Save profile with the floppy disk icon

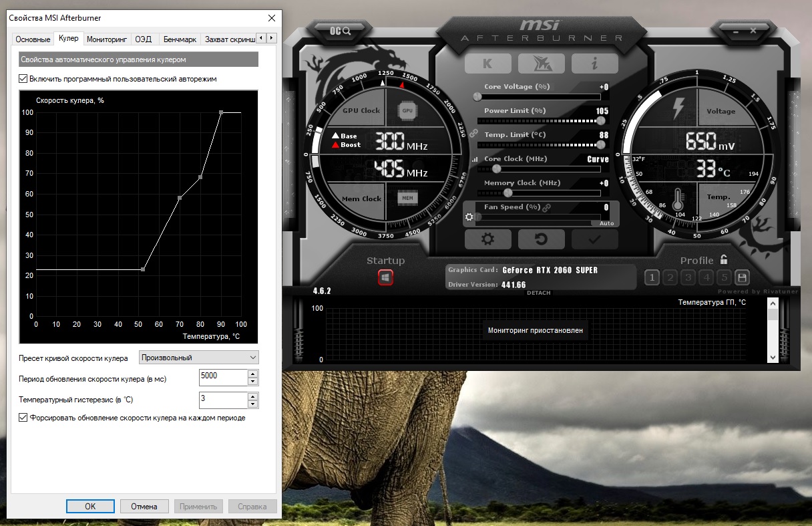coord(742,277)
